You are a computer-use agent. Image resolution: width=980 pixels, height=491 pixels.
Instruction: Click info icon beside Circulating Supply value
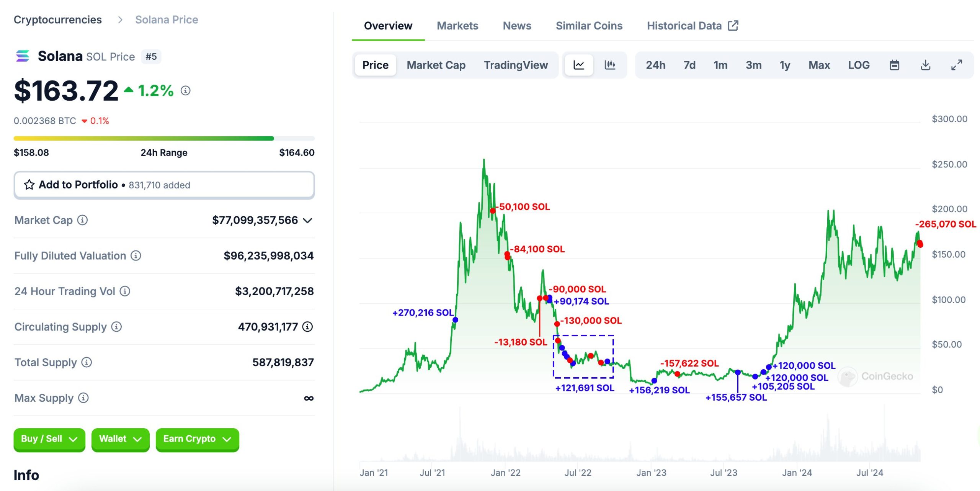(x=307, y=327)
